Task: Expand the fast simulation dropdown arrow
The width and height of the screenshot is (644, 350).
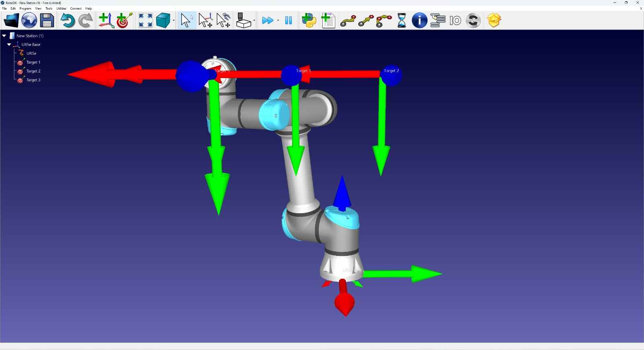Action: click(278, 21)
